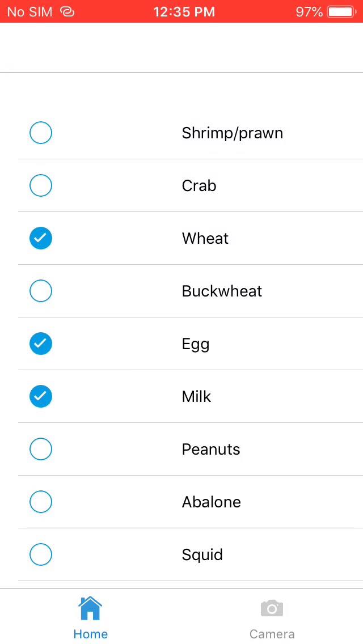Tap the Abalone label text
This screenshot has height=644, width=363.
211,502
